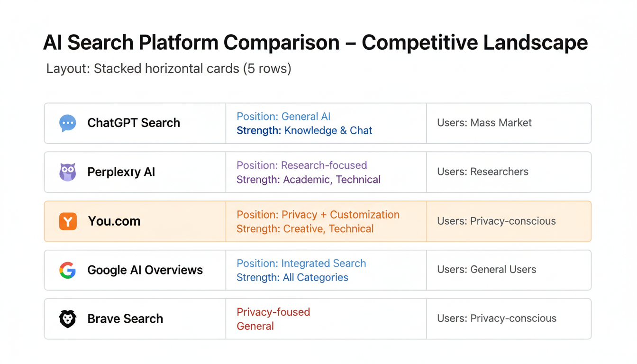Select the ChatGPT Search name label

point(134,123)
